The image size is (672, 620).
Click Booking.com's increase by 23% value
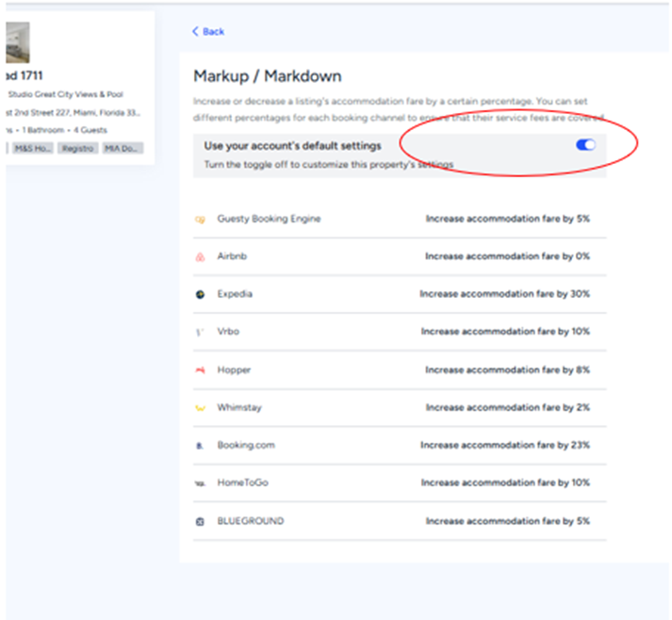pos(505,445)
